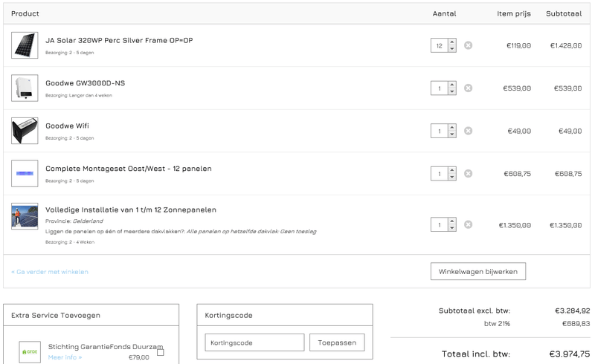595x364 pixels.
Task: Open Goodwe GW3000D-NS inverter thumbnail
Action: coord(25,88)
